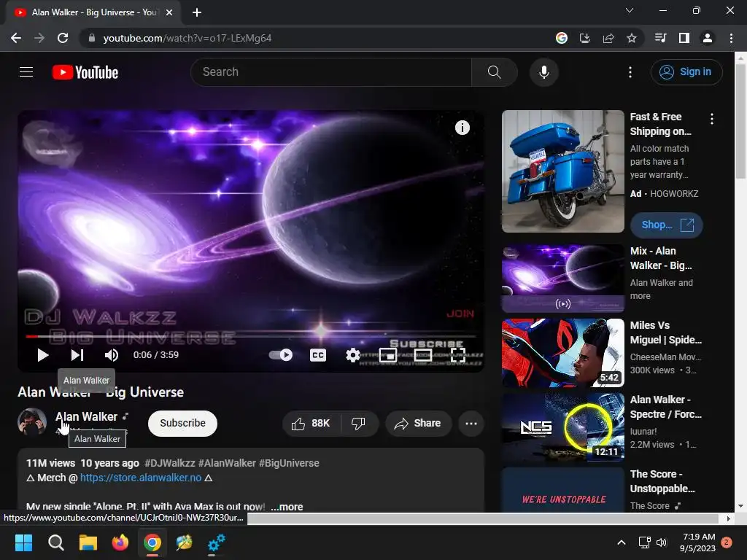Open the Alan Walker channel name link
Screen dimensions: 747x560
pyautogui.click(x=86, y=416)
